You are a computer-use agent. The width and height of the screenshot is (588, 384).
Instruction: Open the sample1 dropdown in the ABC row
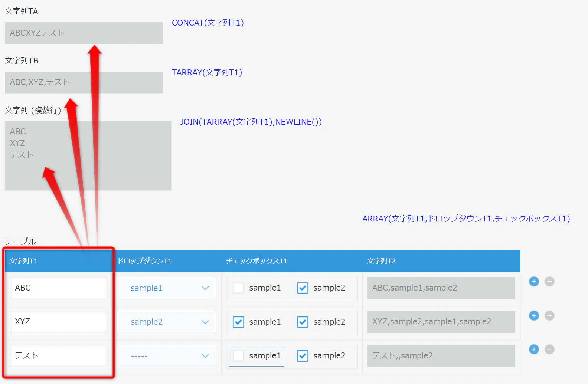[x=167, y=288]
